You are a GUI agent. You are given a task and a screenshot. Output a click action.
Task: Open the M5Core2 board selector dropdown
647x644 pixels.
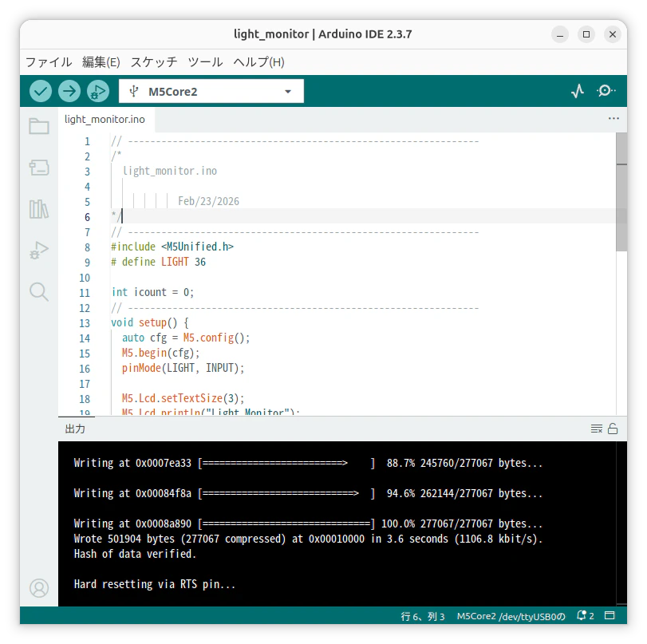click(x=211, y=91)
